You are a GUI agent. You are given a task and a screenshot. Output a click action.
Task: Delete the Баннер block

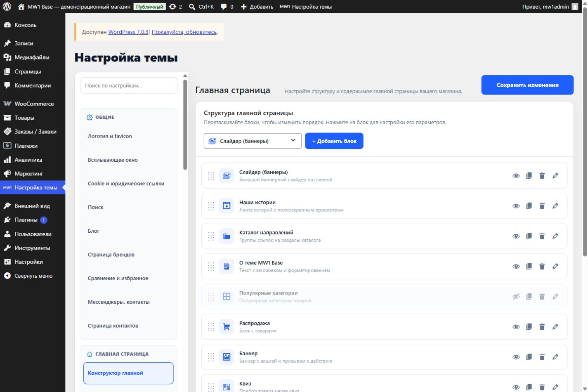pyautogui.click(x=542, y=357)
